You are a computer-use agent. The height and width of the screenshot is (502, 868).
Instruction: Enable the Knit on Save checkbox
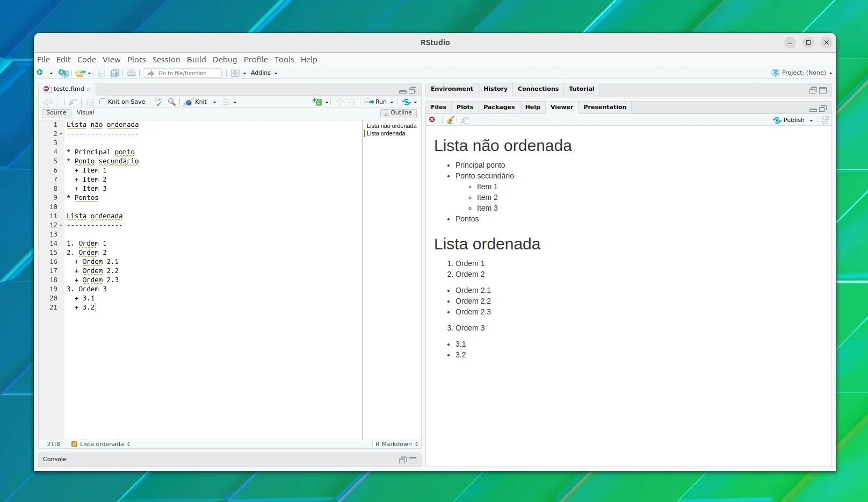point(103,102)
